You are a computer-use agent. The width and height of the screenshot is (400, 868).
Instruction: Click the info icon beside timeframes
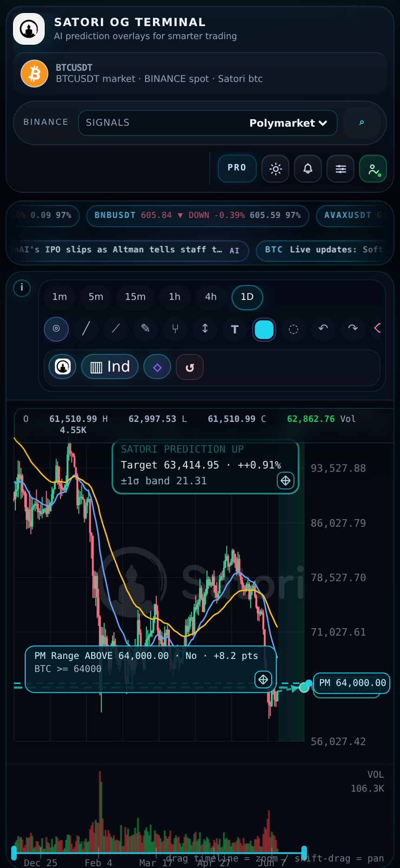coord(22,288)
